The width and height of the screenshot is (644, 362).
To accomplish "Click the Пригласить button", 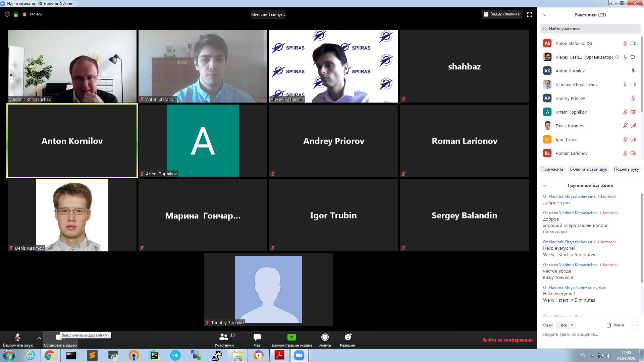I will coord(552,169).
